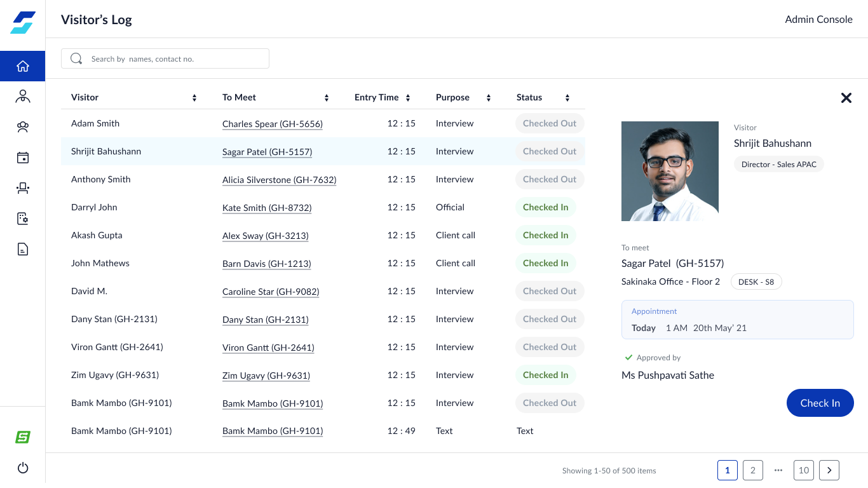Viewport: 868px width, 488px height.
Task: Click Checked Out status for Adam Smith
Action: pyautogui.click(x=550, y=123)
